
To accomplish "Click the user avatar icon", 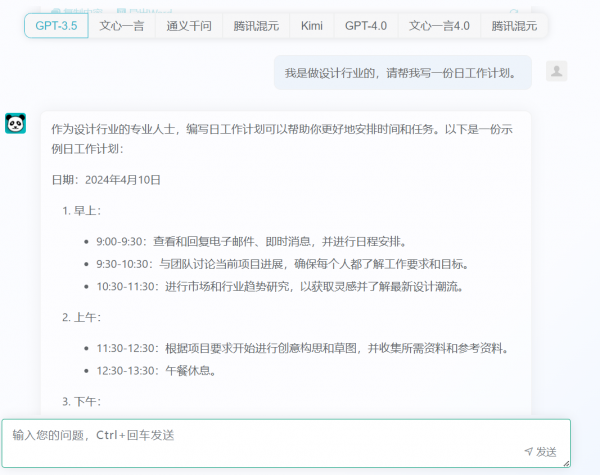I will coord(556,71).
